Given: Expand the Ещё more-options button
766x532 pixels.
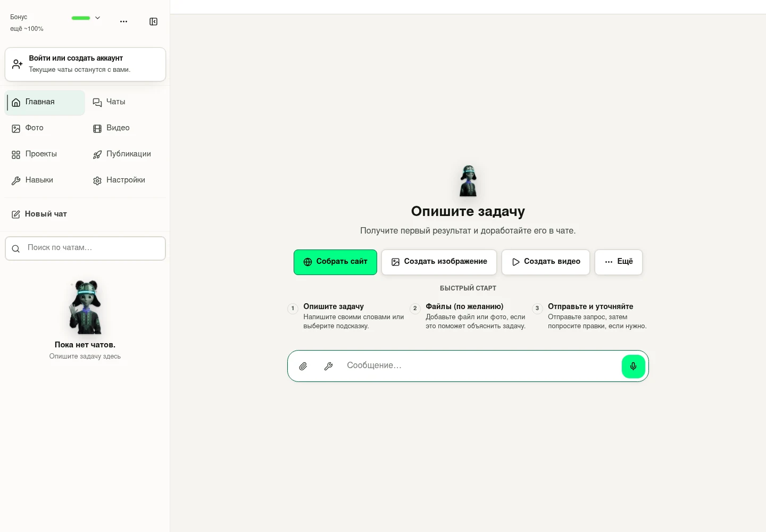Looking at the screenshot, I should (x=619, y=262).
